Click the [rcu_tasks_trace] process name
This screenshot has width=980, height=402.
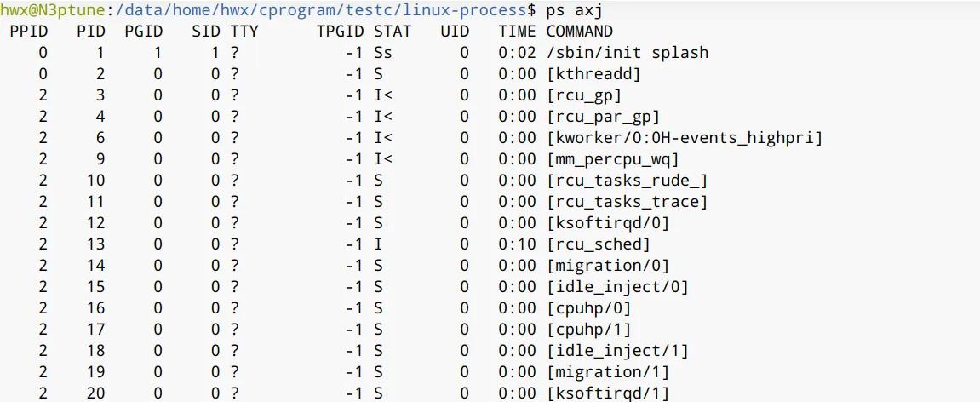(627, 202)
